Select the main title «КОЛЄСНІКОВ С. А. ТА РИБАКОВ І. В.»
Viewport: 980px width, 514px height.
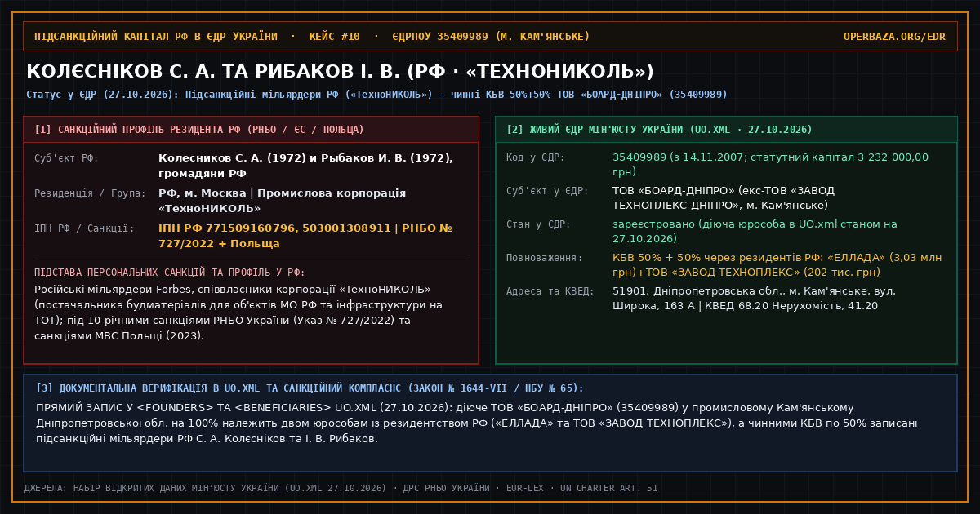pyautogui.click(x=212, y=72)
